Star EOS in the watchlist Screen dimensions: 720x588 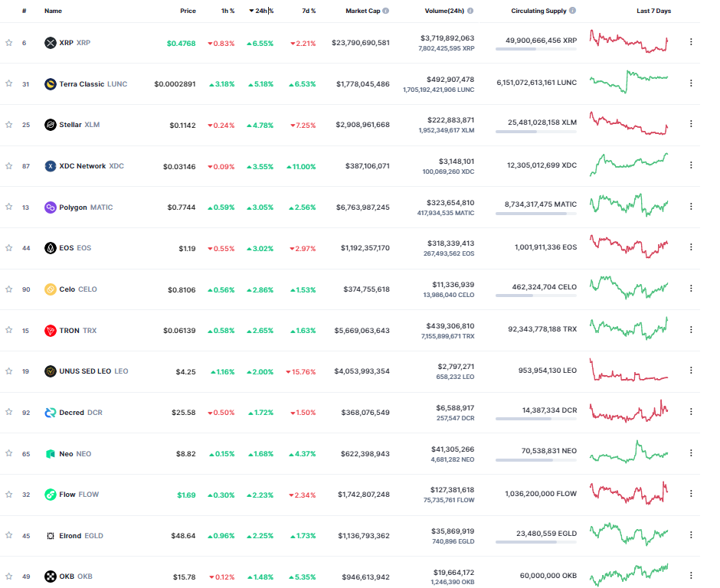click(8, 248)
